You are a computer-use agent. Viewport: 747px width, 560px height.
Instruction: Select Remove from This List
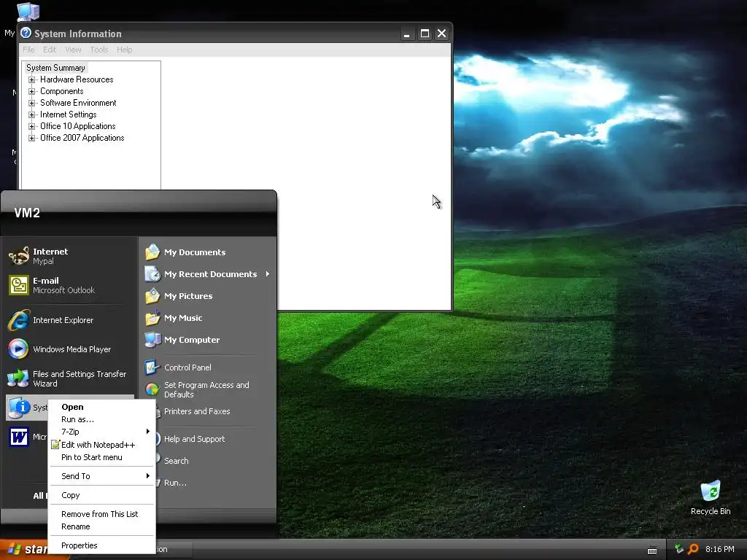102,514
